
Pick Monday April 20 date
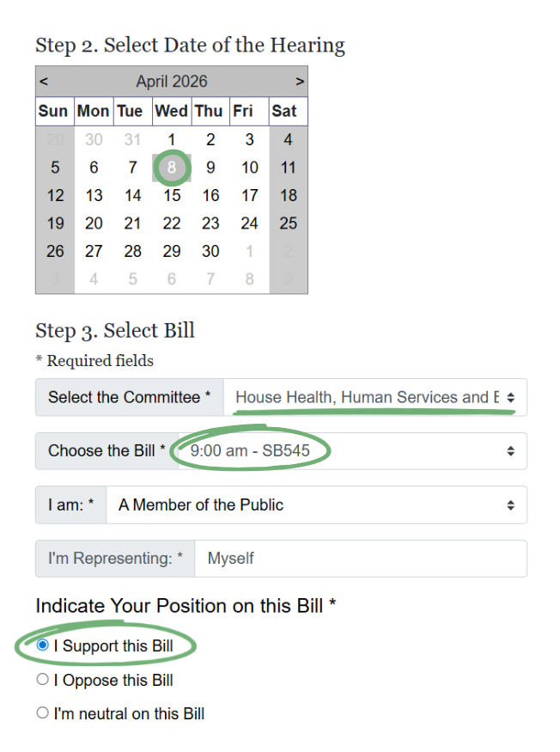(x=94, y=223)
